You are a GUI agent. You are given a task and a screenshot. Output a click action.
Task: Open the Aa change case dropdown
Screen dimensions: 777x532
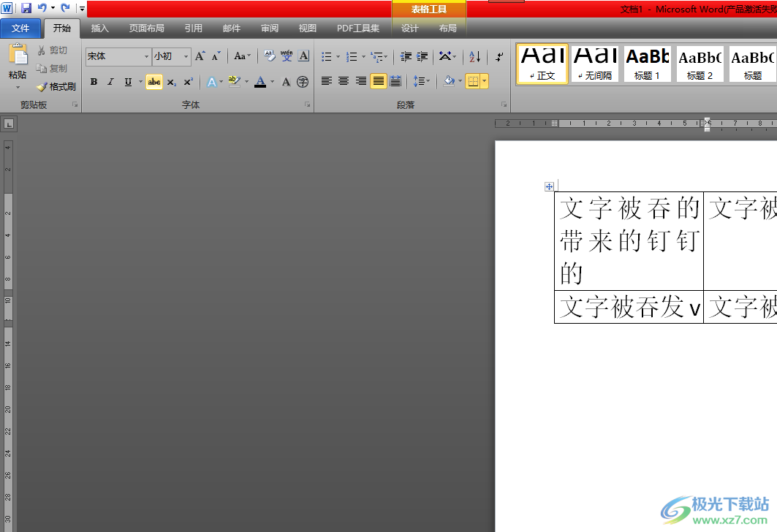coord(242,56)
